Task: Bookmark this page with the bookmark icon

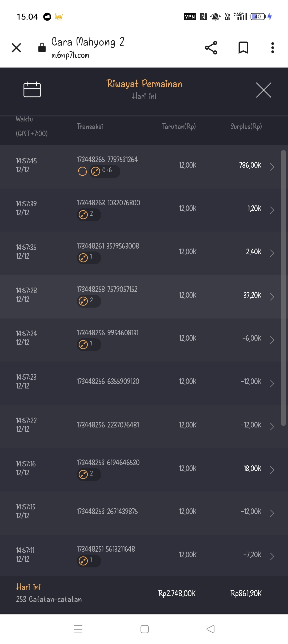Action: 243,48
